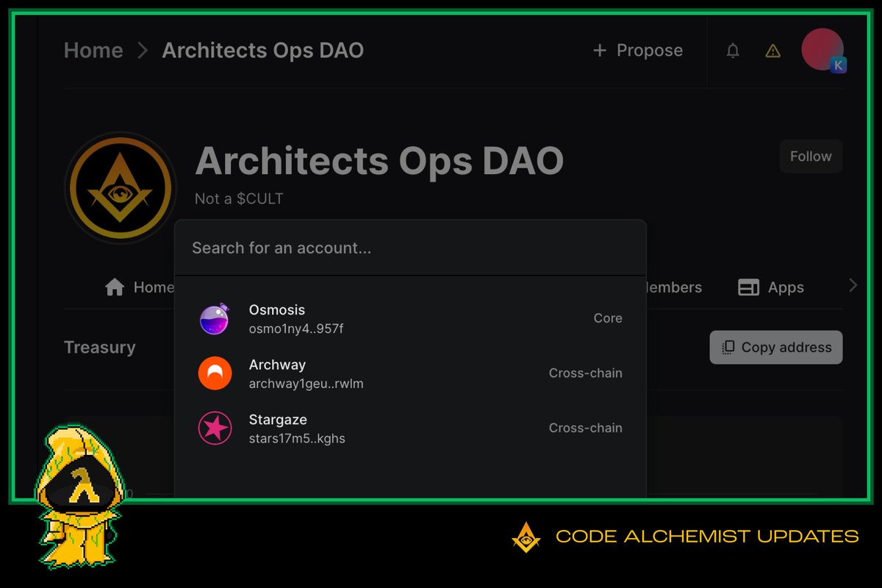The width and height of the screenshot is (882, 588).
Task: Open the Propose button
Action: [x=638, y=50]
